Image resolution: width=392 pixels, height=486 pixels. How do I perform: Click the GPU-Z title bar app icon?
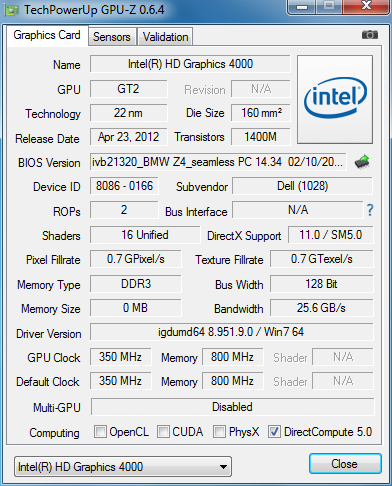point(11,10)
